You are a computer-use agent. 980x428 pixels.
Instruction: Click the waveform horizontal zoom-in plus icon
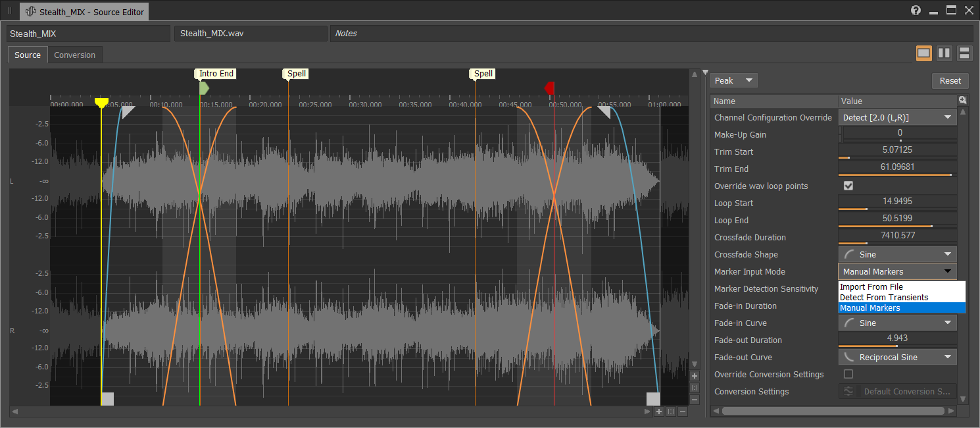[x=659, y=412]
